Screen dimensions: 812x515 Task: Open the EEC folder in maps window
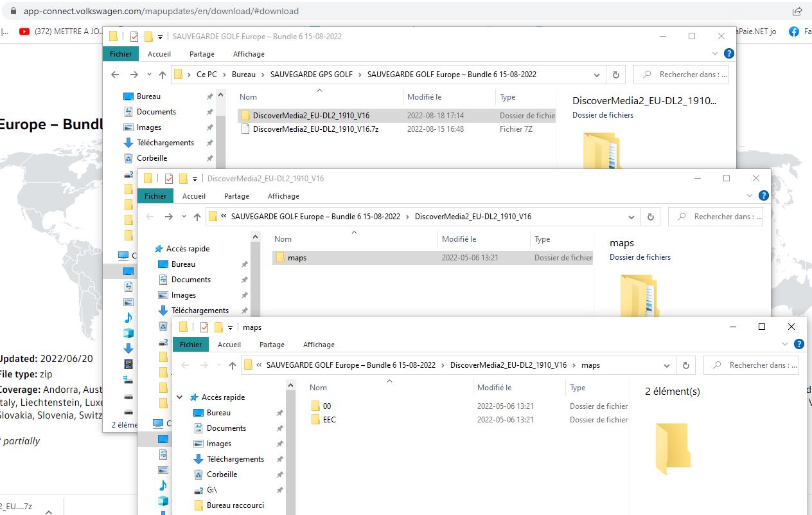[x=329, y=420]
